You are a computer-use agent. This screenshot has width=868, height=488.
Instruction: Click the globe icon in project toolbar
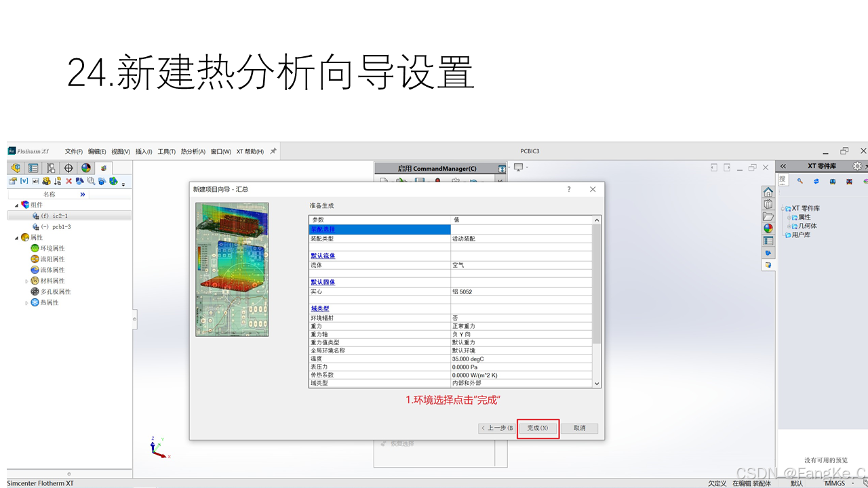tap(113, 182)
